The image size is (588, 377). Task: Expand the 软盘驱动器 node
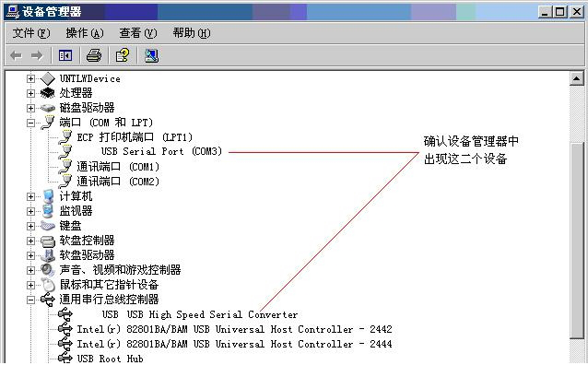point(30,255)
